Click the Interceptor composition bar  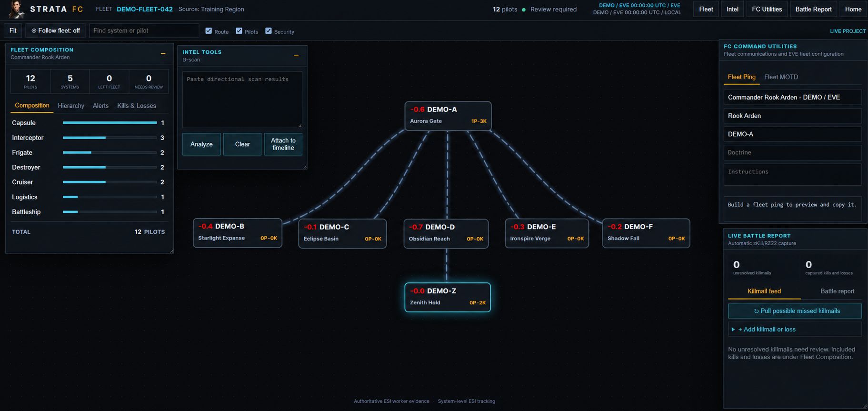[110, 138]
